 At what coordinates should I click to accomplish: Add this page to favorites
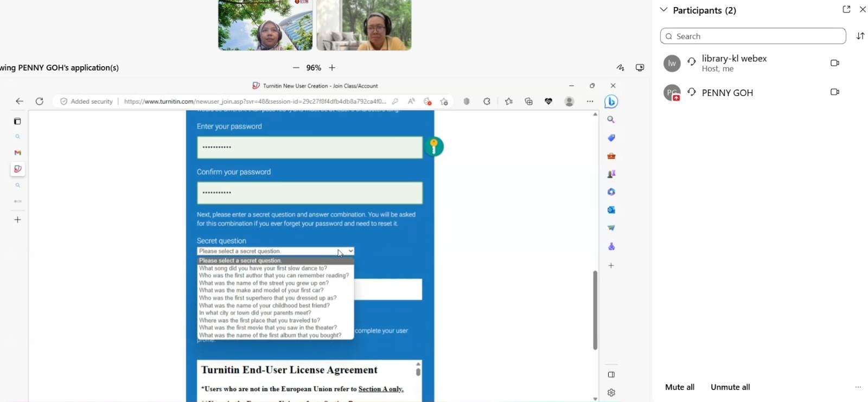(444, 101)
